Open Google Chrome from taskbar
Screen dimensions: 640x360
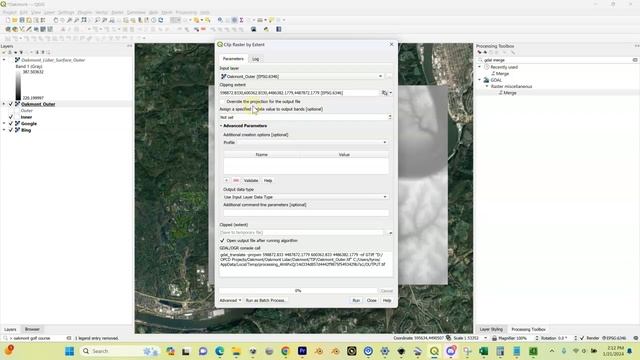(x=285, y=351)
